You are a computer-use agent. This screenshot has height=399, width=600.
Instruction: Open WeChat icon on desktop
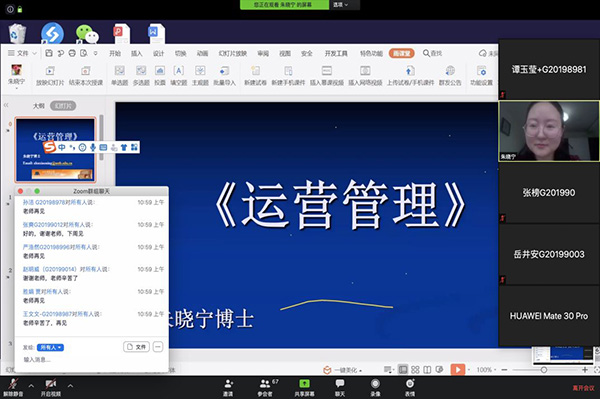click(x=87, y=33)
